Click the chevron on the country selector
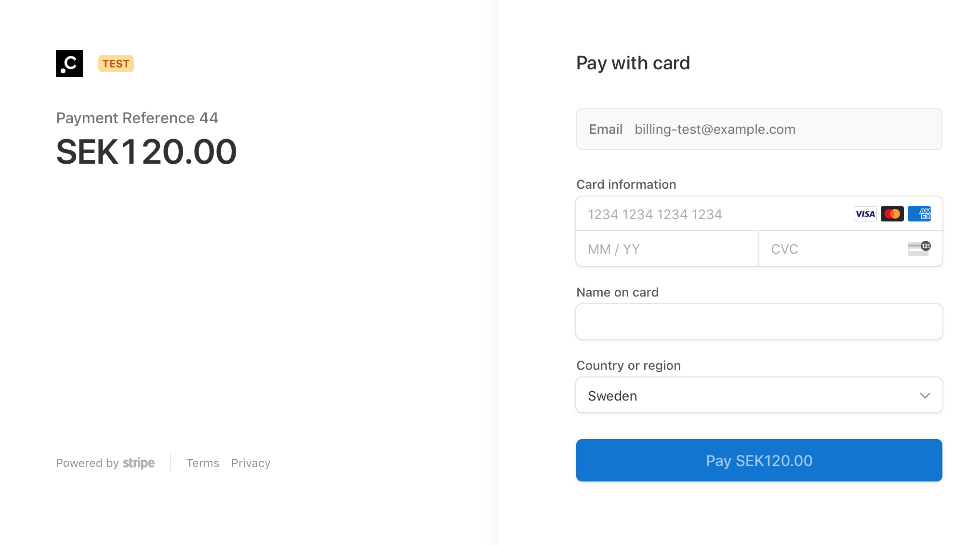The width and height of the screenshot is (980, 545). [x=925, y=395]
